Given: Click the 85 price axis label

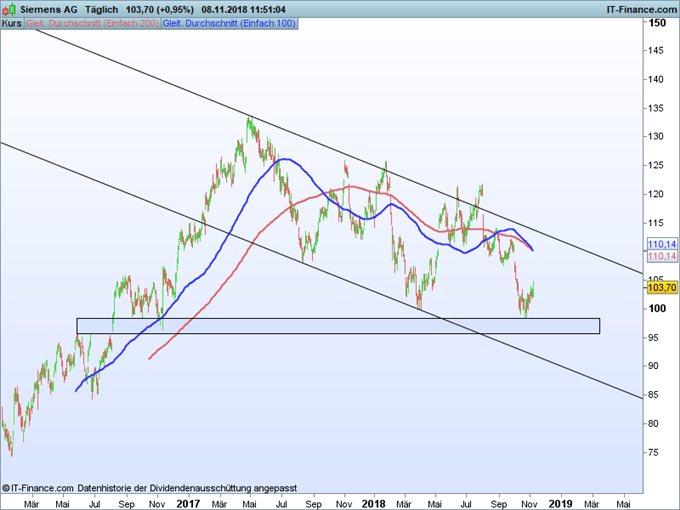Looking at the screenshot, I should coord(654,395).
